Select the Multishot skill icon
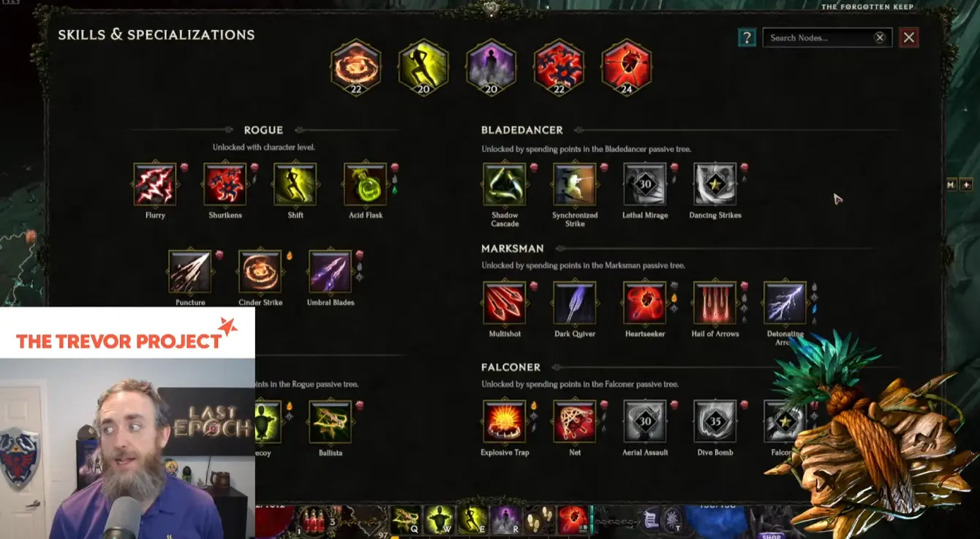 pos(505,303)
